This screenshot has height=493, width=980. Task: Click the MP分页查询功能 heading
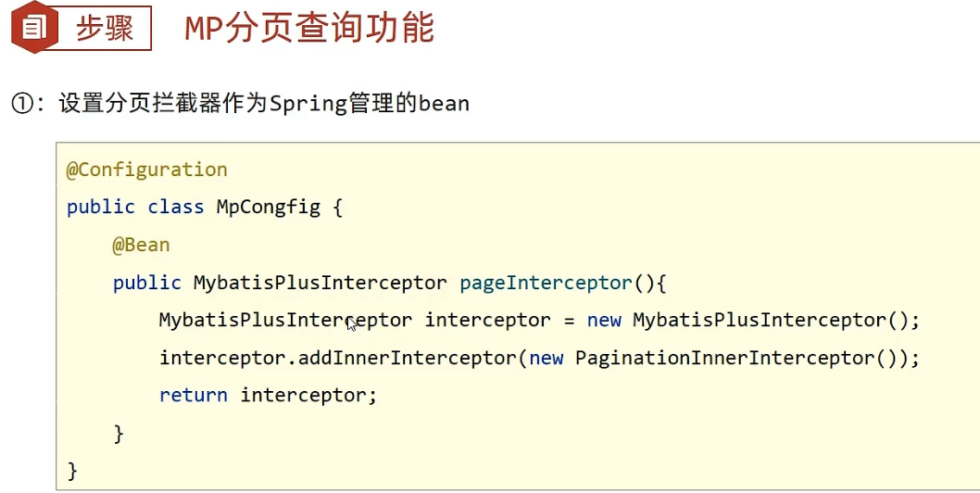click(x=309, y=28)
